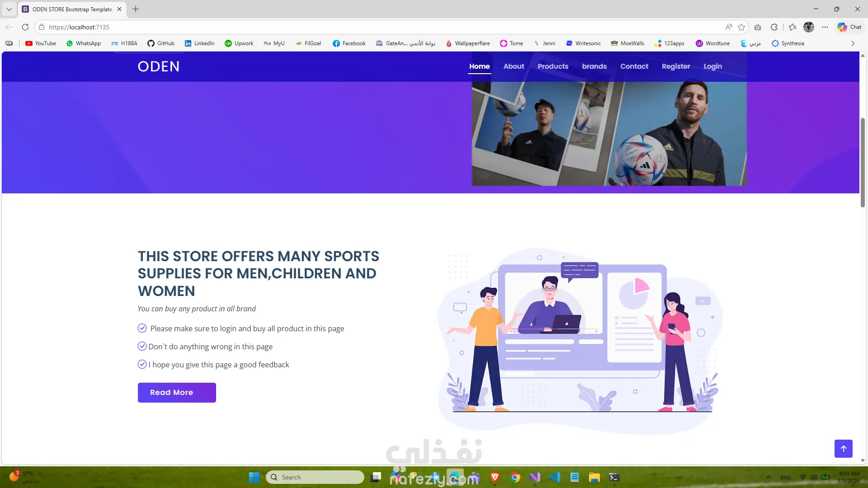Show hidden system tray icons
868x488 pixels.
point(768,477)
